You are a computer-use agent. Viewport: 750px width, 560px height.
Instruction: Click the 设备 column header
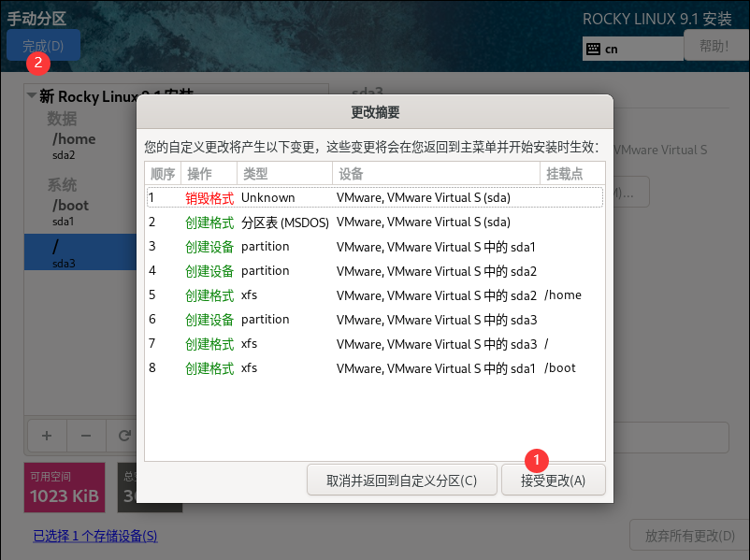[352, 174]
